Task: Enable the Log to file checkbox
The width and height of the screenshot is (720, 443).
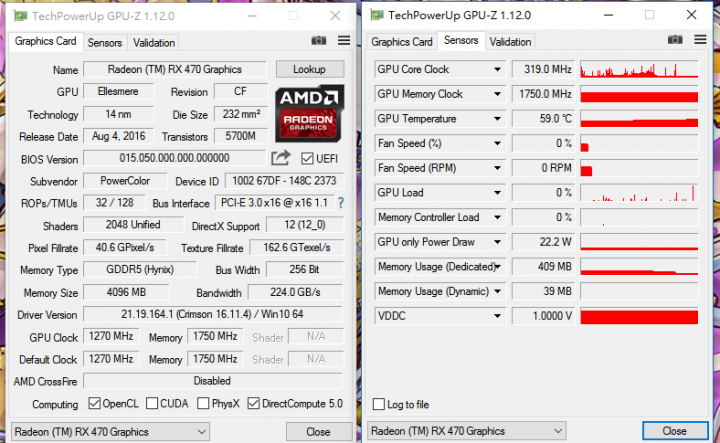Action: [379, 404]
